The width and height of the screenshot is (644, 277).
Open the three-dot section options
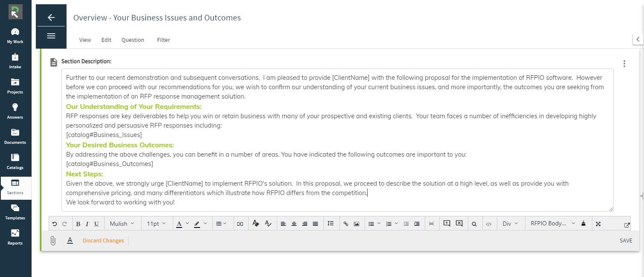tap(624, 64)
